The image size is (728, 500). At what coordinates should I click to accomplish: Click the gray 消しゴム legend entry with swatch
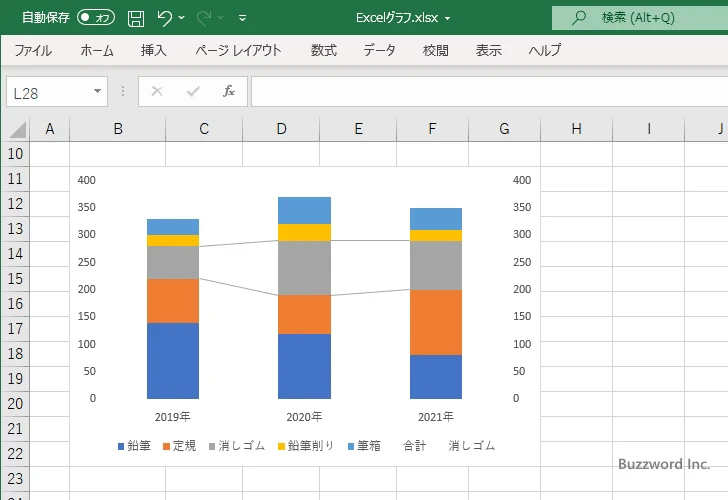(x=237, y=446)
